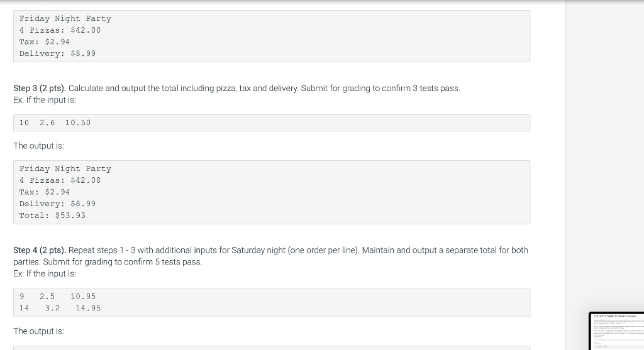Click the "Total: $53.93" output line
Viewport: 644px width, 350px height.
click(52, 216)
